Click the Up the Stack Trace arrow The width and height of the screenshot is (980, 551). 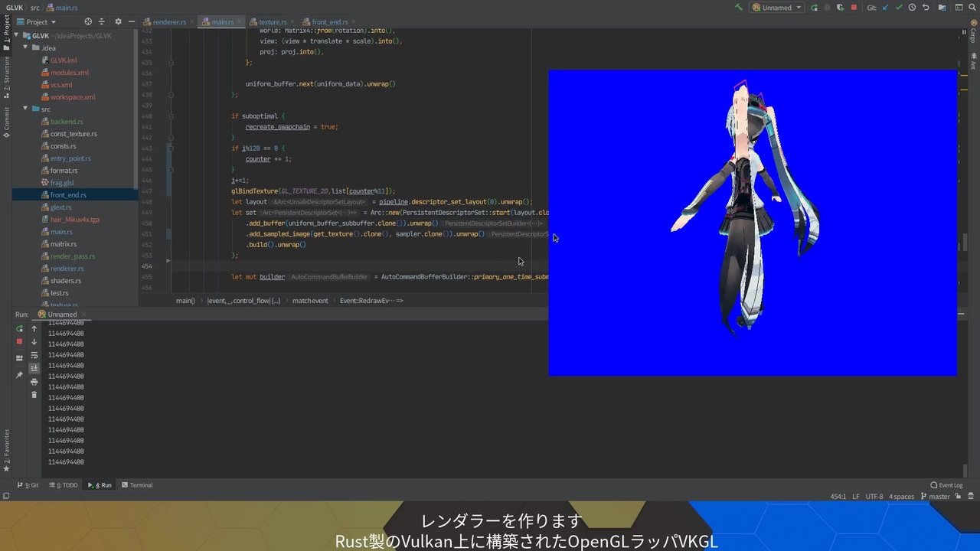point(34,328)
